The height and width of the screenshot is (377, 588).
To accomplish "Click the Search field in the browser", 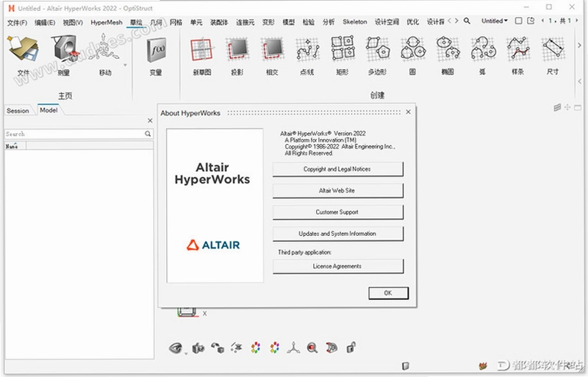I will pyautogui.click(x=79, y=134).
